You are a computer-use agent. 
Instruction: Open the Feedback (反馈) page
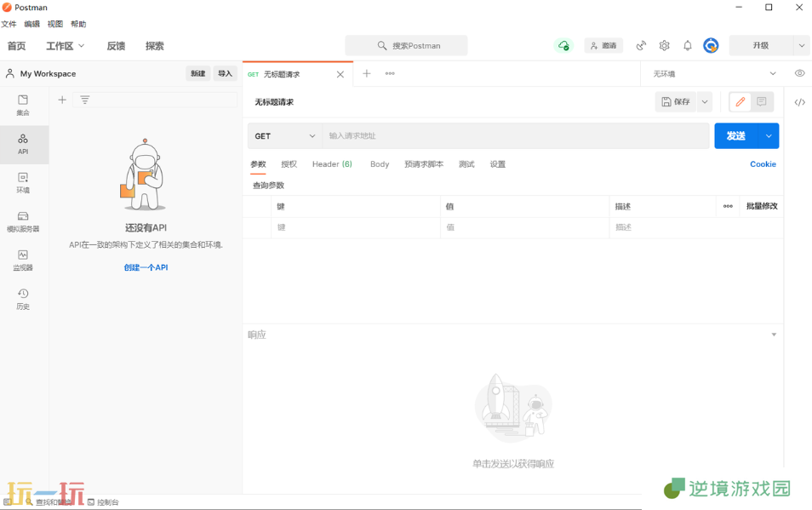click(x=116, y=46)
